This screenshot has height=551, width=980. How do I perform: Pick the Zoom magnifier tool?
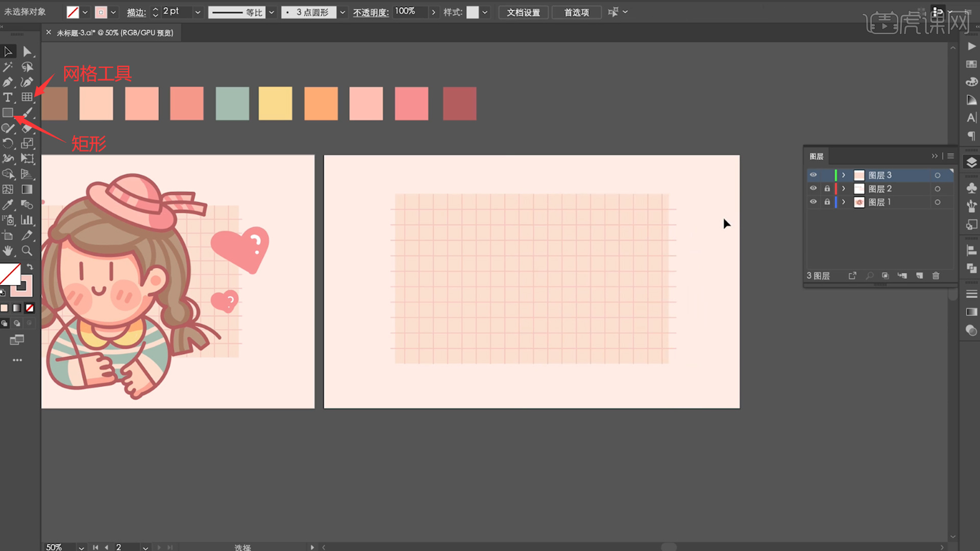click(x=27, y=251)
